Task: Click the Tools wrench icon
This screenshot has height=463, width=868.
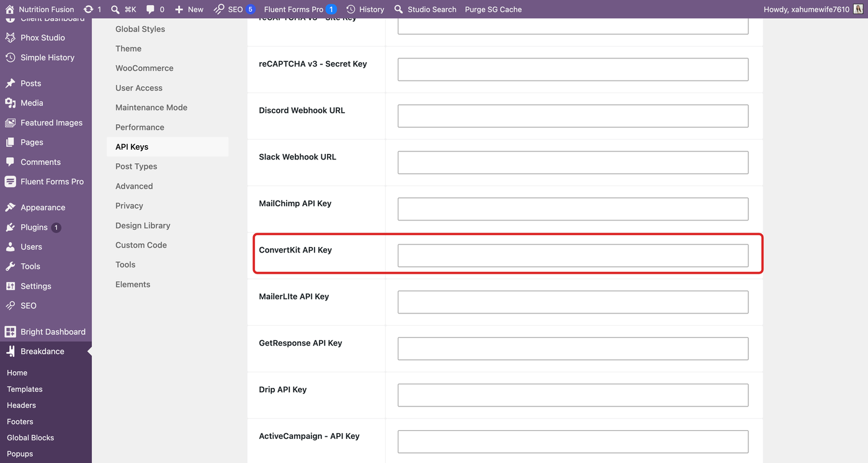Action: pyautogui.click(x=10, y=266)
